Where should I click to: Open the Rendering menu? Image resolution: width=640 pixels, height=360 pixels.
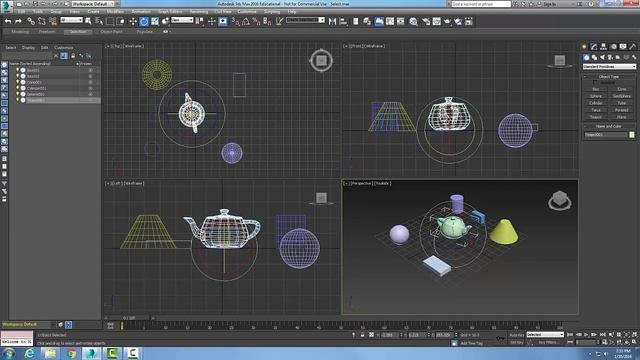point(199,12)
